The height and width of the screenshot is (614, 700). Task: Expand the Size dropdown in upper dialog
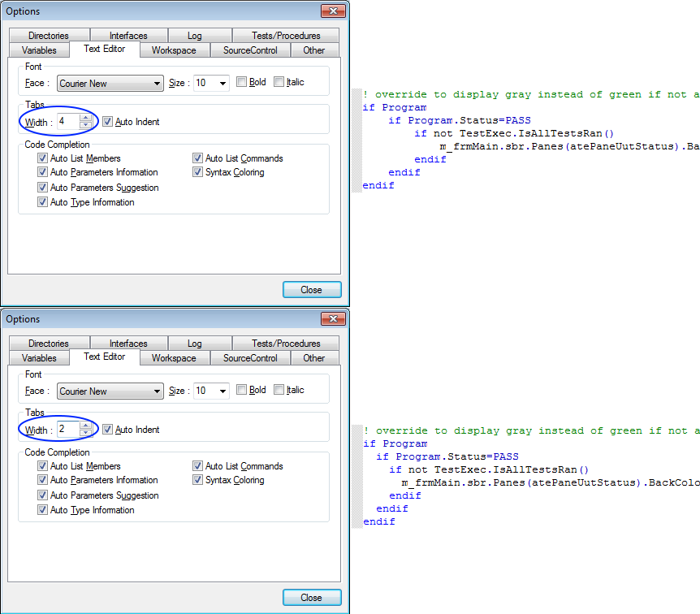pos(223,84)
